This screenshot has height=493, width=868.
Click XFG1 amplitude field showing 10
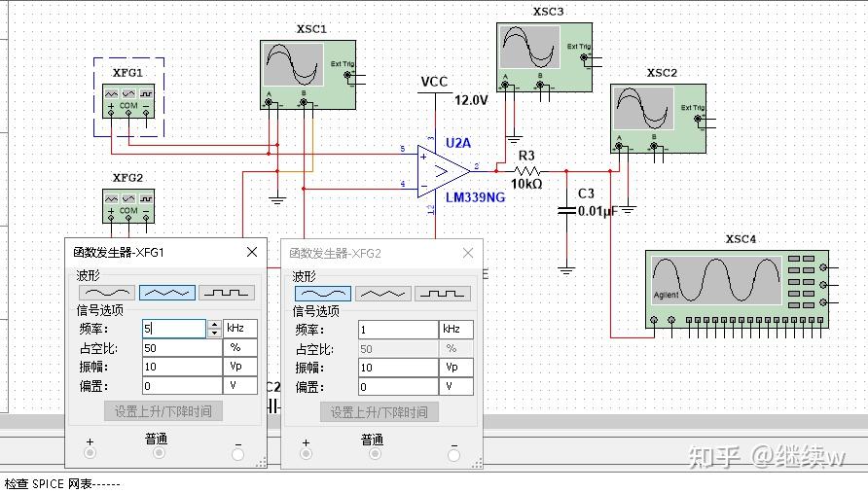(182, 367)
